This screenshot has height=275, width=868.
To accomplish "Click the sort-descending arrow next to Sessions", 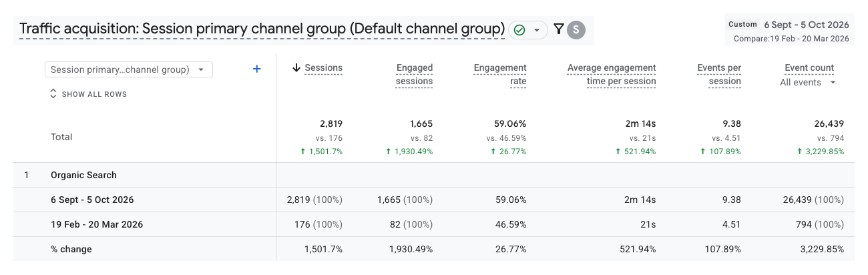I will coord(296,67).
